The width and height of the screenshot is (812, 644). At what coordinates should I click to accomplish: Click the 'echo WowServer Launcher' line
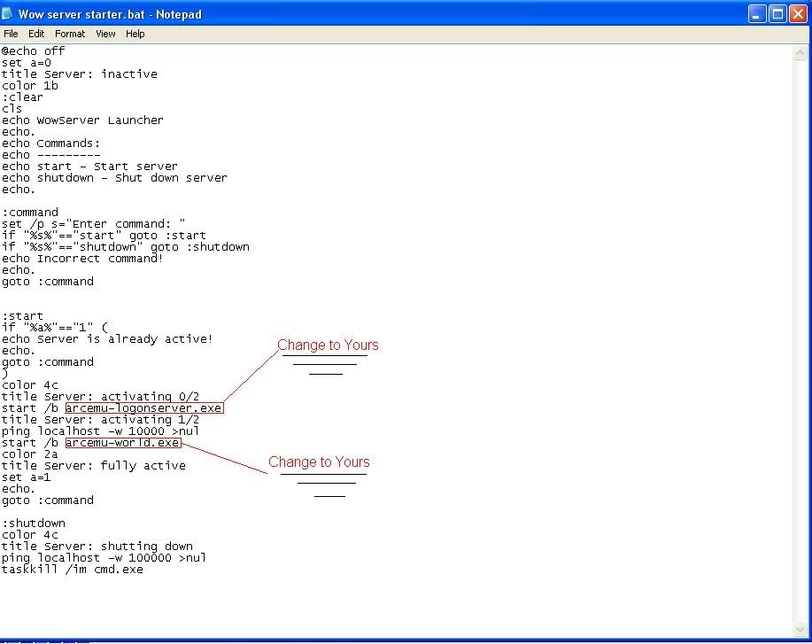(82, 120)
